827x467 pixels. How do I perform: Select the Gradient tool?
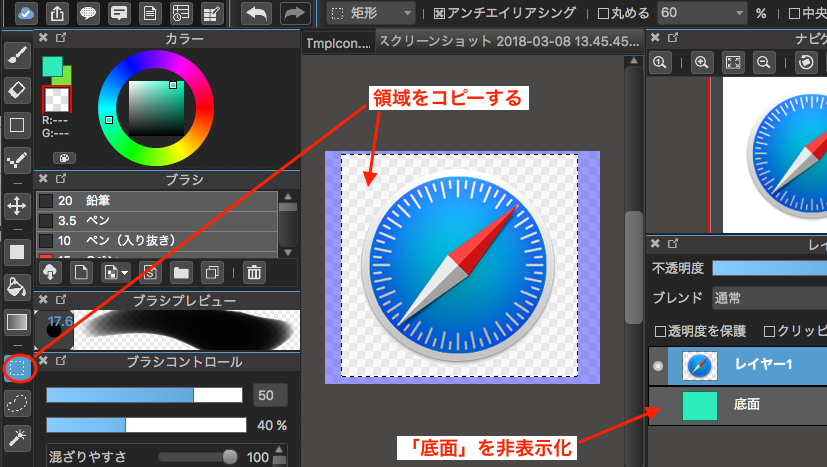click(x=17, y=322)
